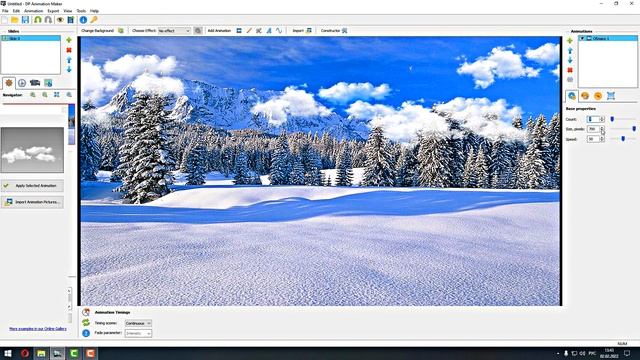Click the third Add Animation icon
This screenshot has height=360, width=640.
(259, 31)
